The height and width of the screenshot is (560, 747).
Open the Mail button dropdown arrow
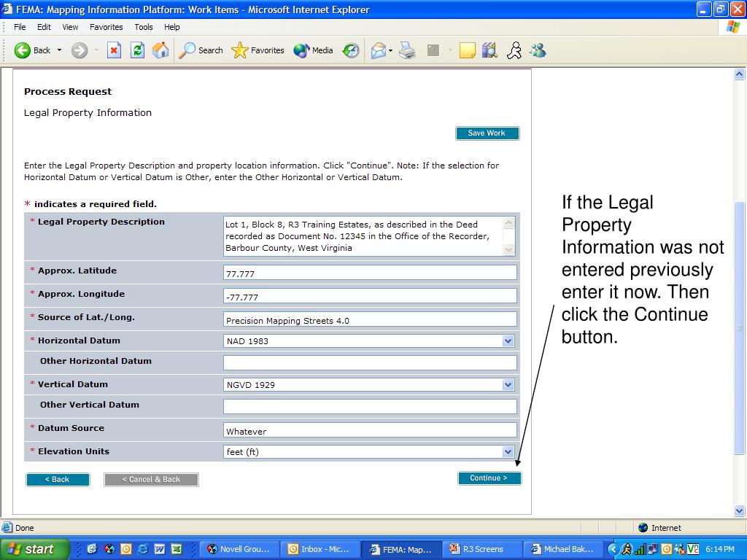(x=391, y=50)
